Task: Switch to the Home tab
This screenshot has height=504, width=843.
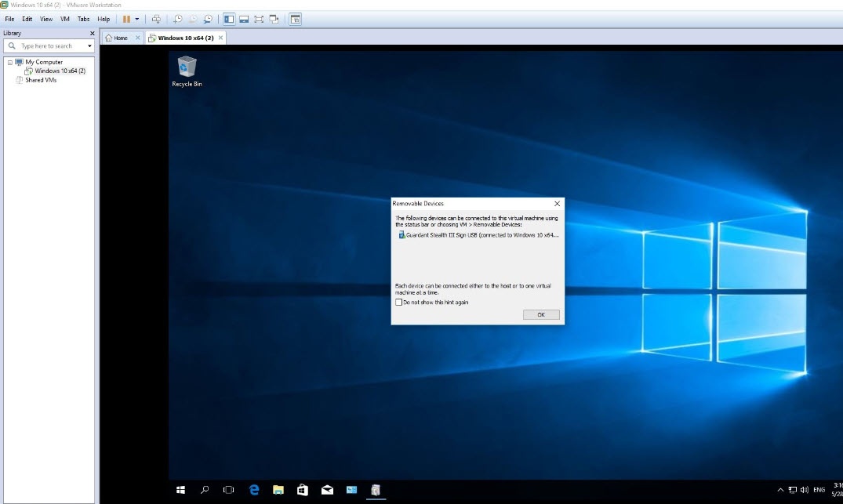Action: [117, 38]
